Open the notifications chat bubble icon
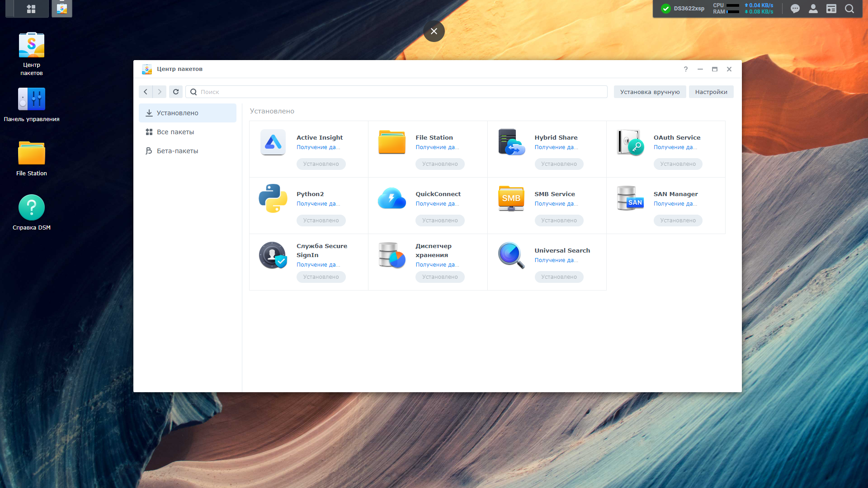The width and height of the screenshot is (868, 488). coord(795,9)
